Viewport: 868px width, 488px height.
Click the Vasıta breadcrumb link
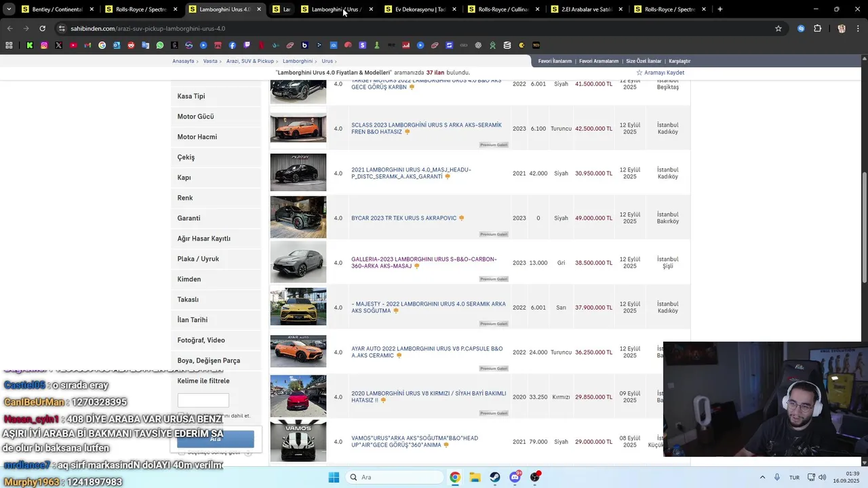210,61
